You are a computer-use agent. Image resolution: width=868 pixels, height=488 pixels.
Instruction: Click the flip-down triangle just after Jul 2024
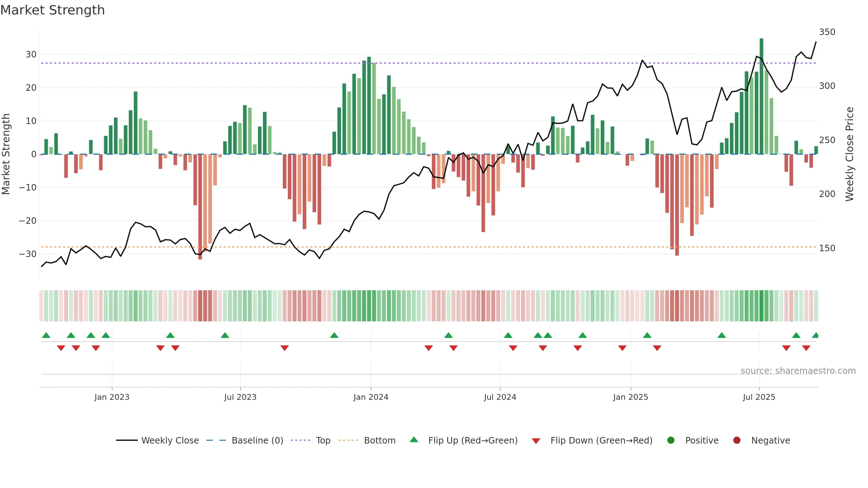513,348
